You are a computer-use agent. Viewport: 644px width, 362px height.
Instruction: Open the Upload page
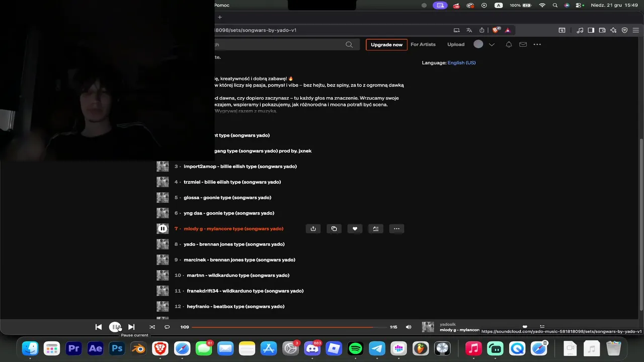[456, 45]
